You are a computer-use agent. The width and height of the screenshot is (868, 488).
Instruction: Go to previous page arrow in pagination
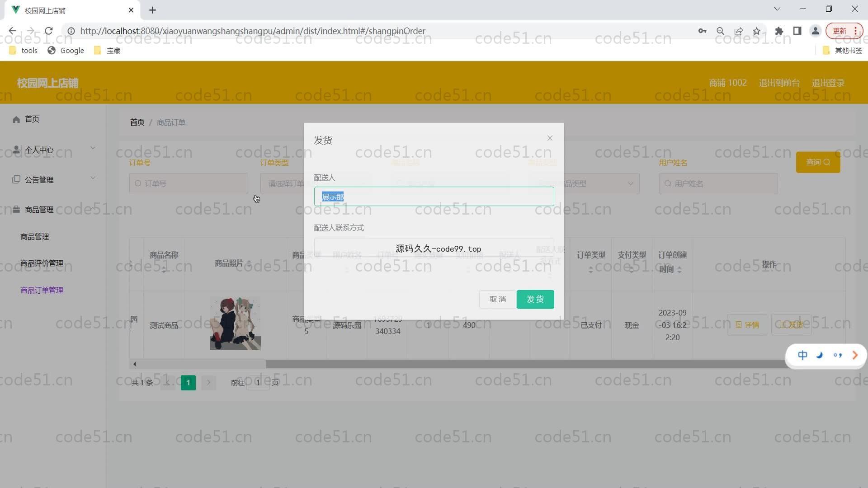coord(168,383)
